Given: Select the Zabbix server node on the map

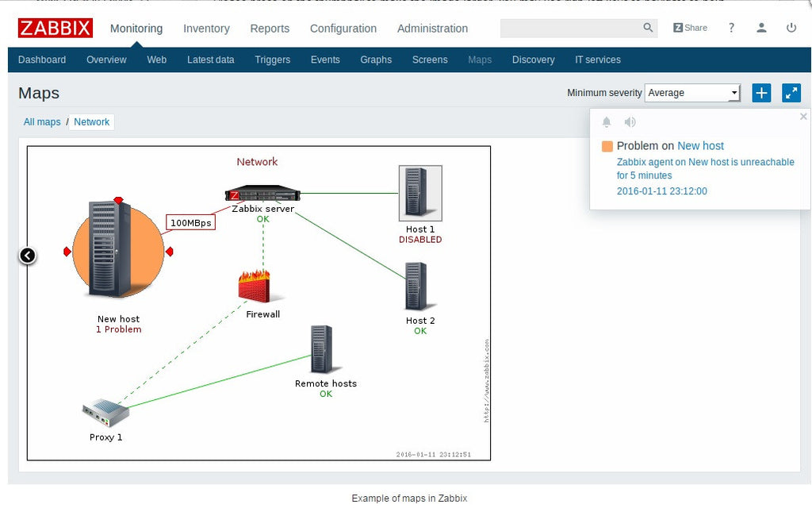Looking at the screenshot, I should pos(262,193).
